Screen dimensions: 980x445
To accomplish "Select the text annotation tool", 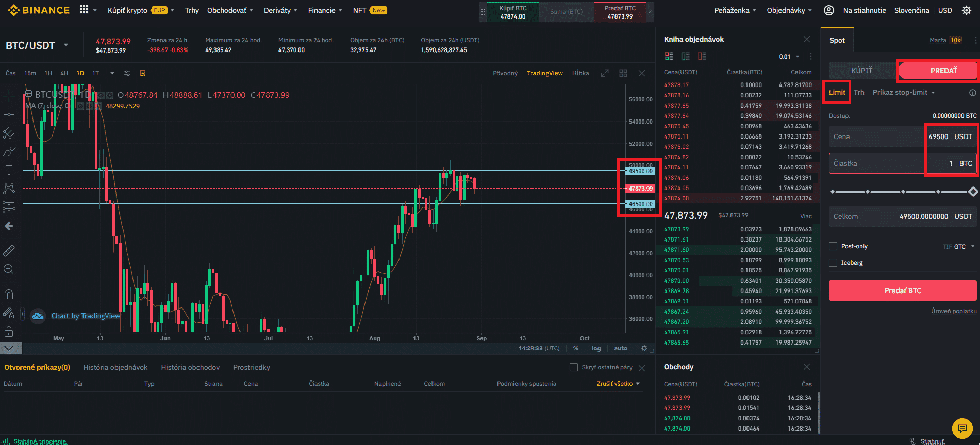I will (9, 170).
